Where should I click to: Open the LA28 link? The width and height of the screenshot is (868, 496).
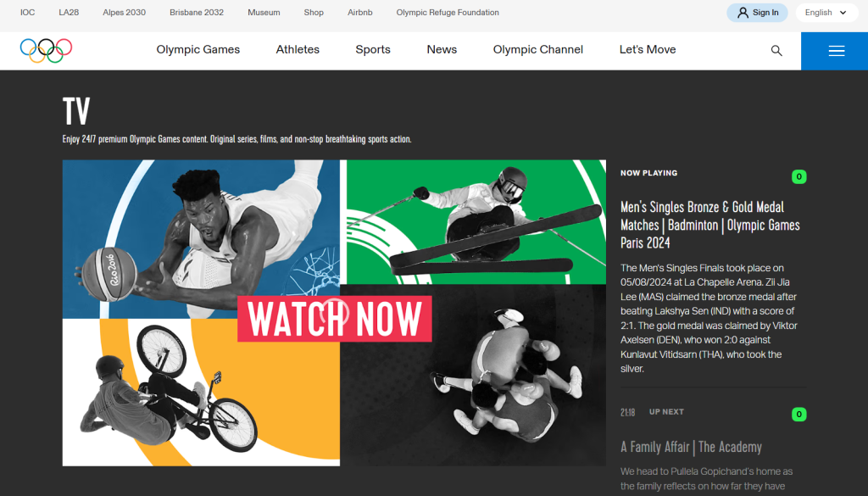point(69,12)
